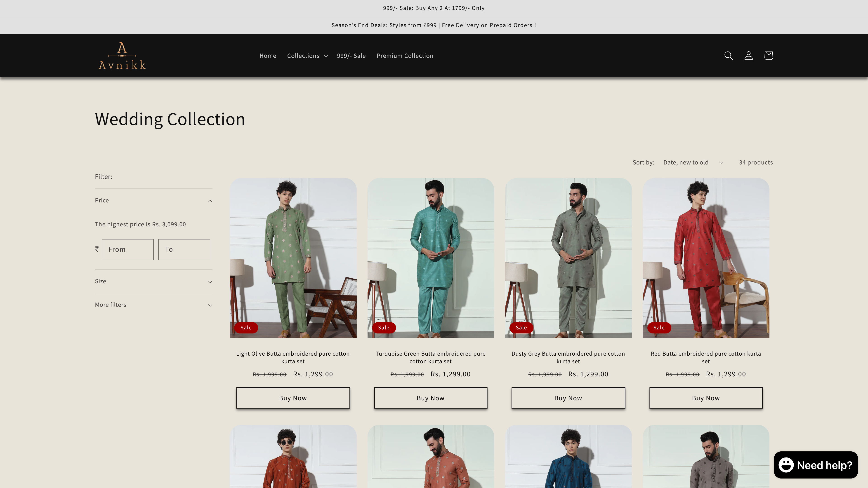This screenshot has height=488, width=868.
Task: Open Dusty Grey Butta kurta set title link
Action: pyautogui.click(x=568, y=357)
